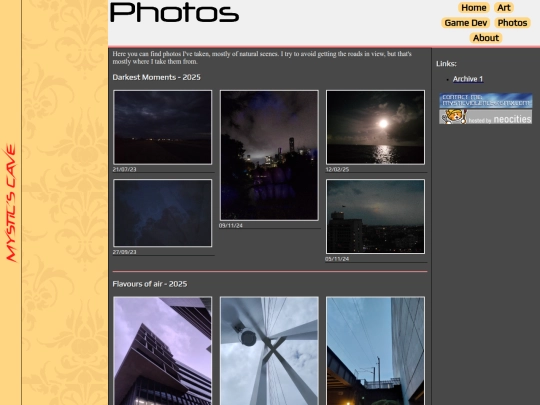540x405 pixels.
Task: Go to the Art page
Action: tap(504, 8)
